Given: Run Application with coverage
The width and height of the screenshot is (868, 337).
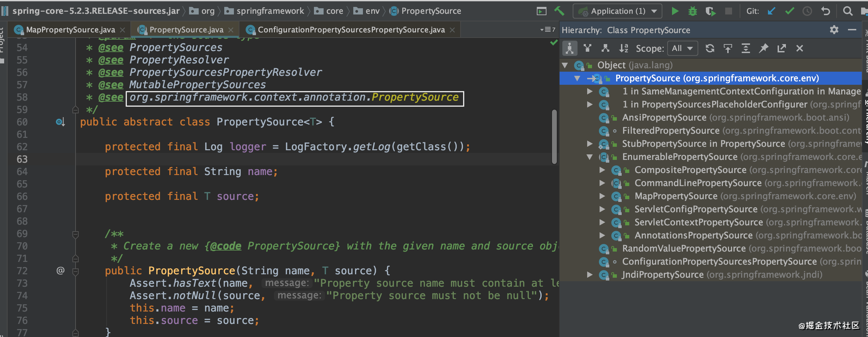Looking at the screenshot, I should click(711, 11).
